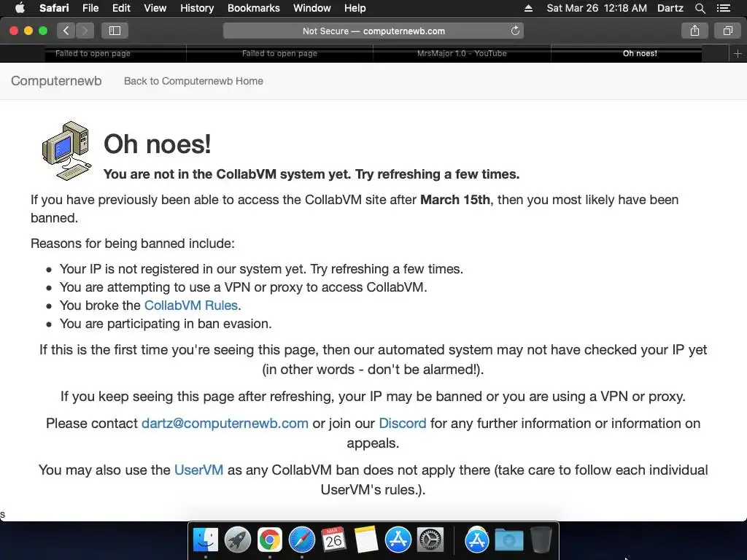This screenshot has height=560, width=747.
Task: Open Notification Center list icon
Action: 724,8
